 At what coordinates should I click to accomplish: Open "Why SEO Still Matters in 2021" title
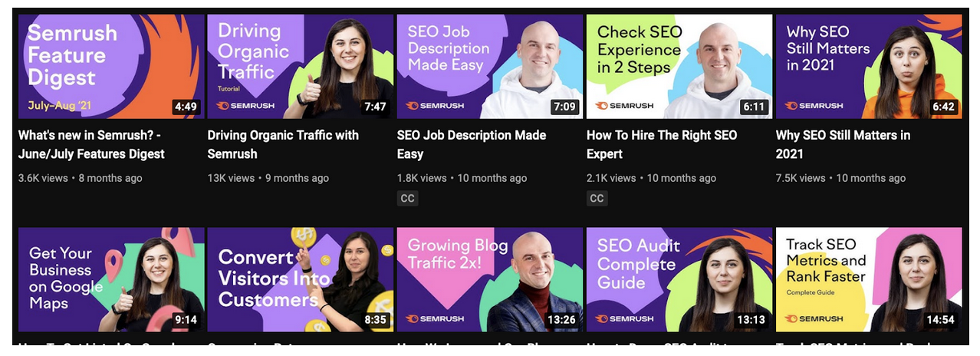pos(843,144)
